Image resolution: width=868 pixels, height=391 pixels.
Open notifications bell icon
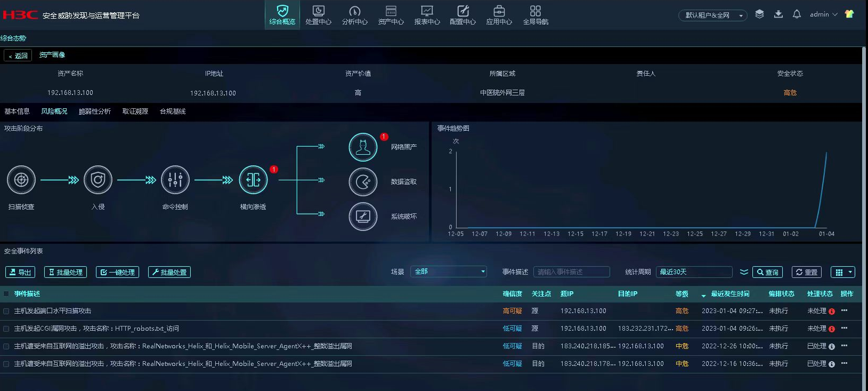click(797, 14)
